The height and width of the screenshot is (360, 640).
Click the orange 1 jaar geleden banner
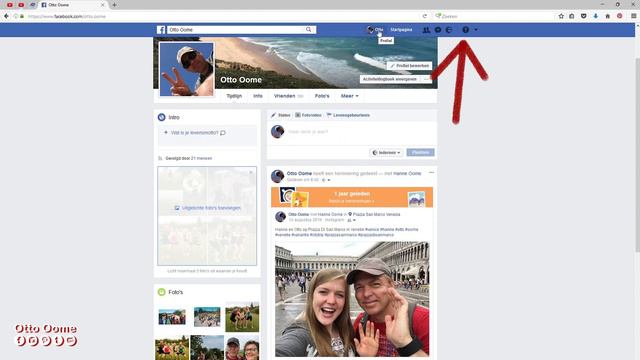tap(352, 197)
